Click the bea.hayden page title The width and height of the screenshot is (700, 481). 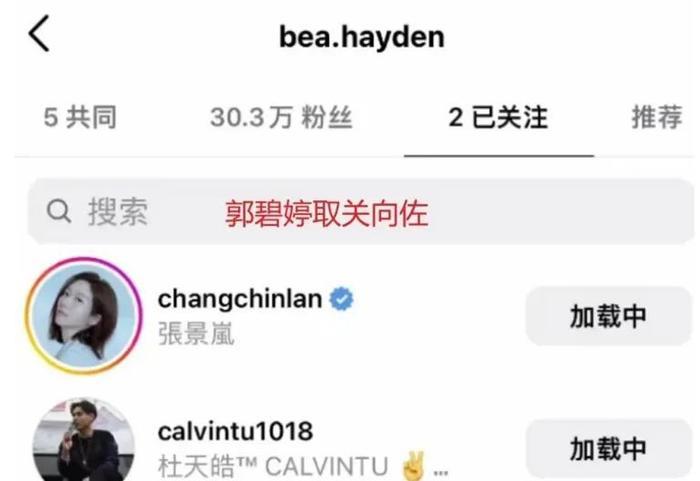point(362,37)
